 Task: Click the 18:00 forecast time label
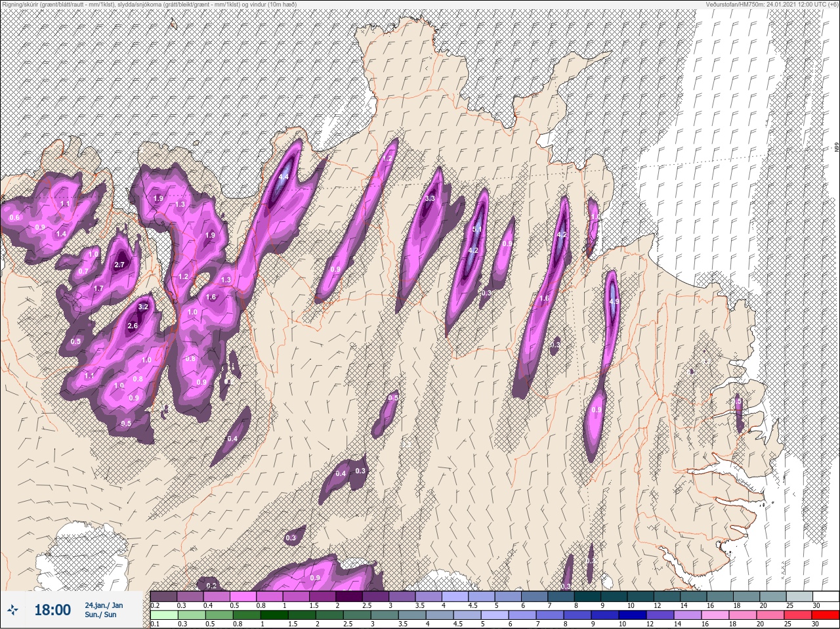[x=52, y=610]
